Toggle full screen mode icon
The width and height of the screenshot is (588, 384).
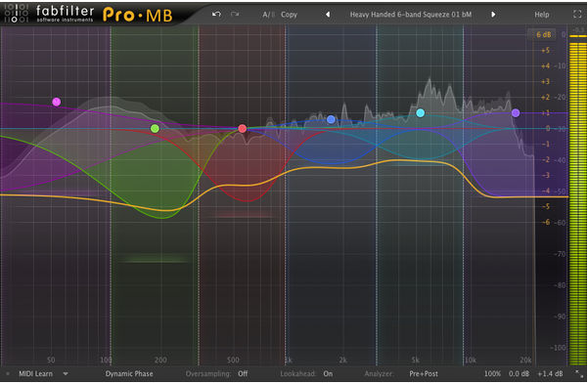coord(577,15)
